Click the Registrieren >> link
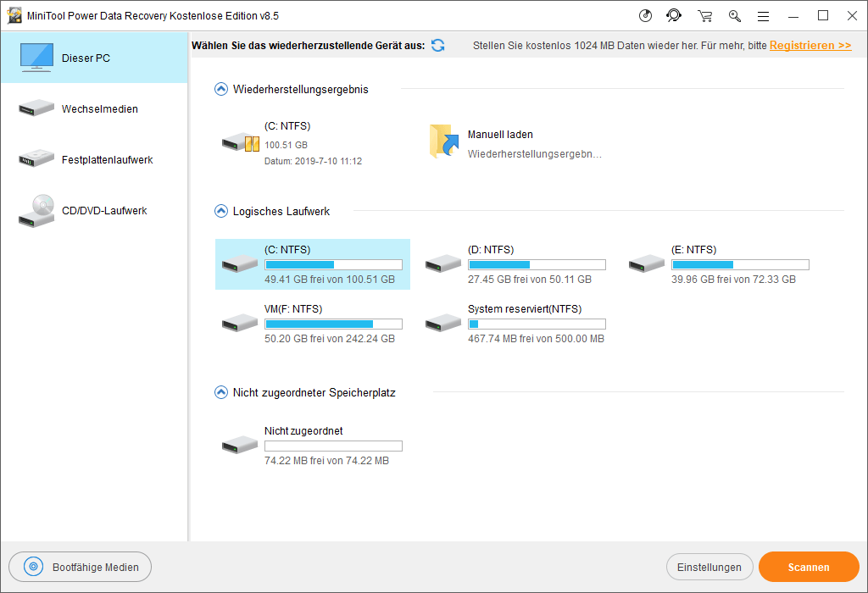The height and width of the screenshot is (593, 868). [810, 46]
